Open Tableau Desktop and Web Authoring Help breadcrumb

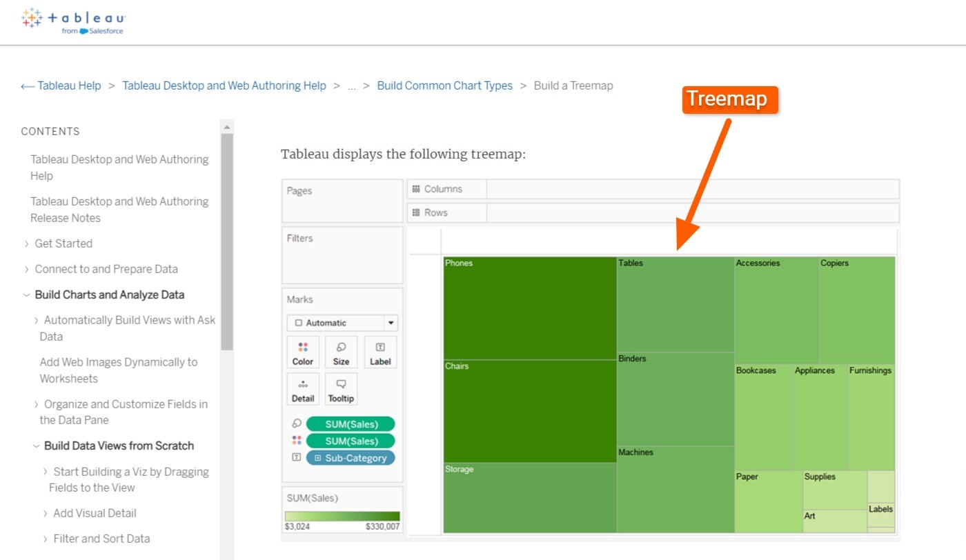tap(224, 86)
